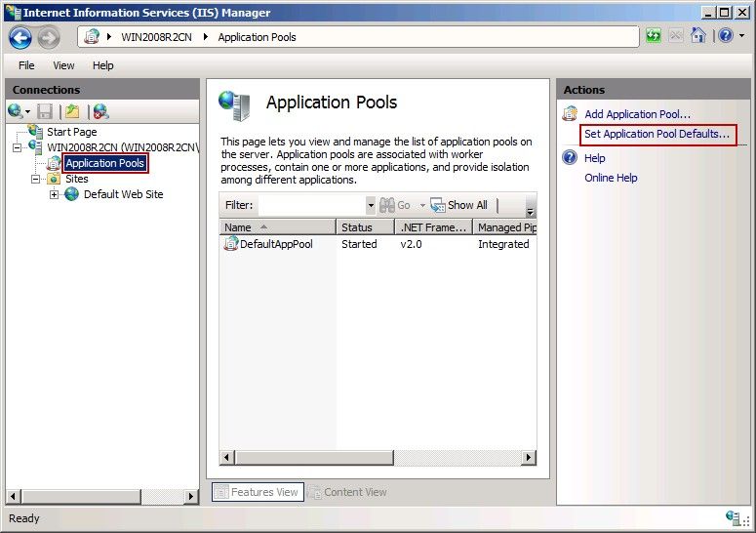Click the pool list horizontal scrollbar thumb
Screen dimensions: 756x533
tap(314, 457)
